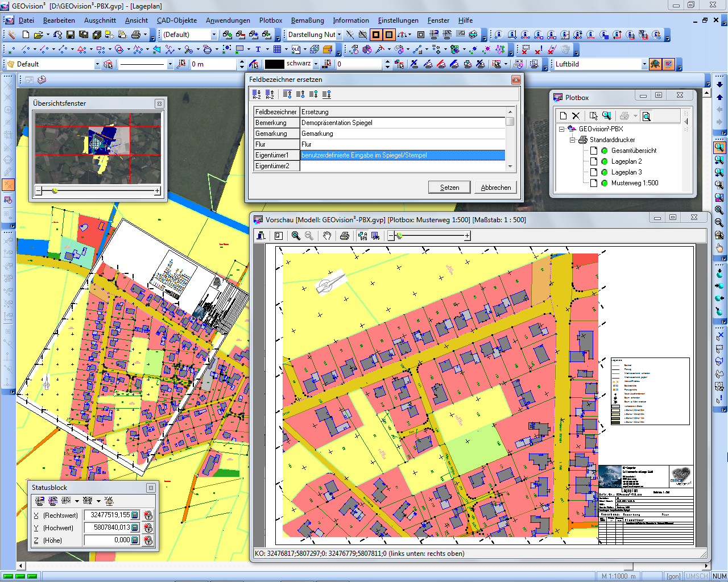Open the Hilfe menu
Image resolution: width=728 pixels, height=582 pixels.
(x=465, y=20)
